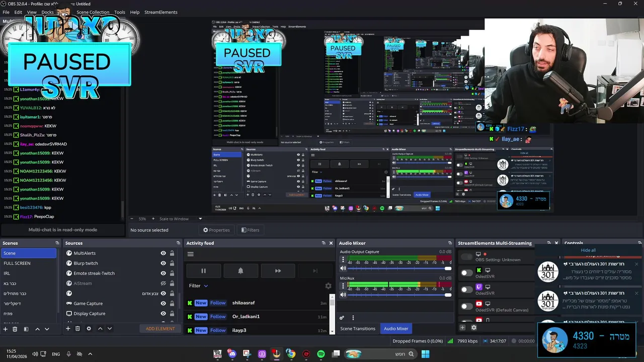Open source Filters button
This screenshot has width=644, height=362.
point(250,230)
